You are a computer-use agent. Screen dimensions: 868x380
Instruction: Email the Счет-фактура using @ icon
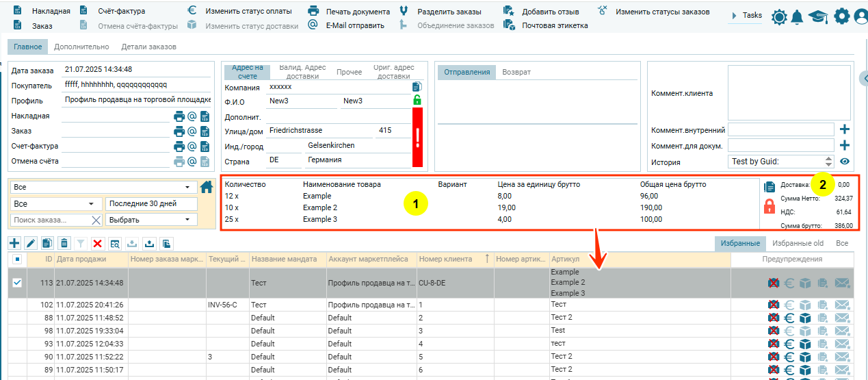click(192, 147)
